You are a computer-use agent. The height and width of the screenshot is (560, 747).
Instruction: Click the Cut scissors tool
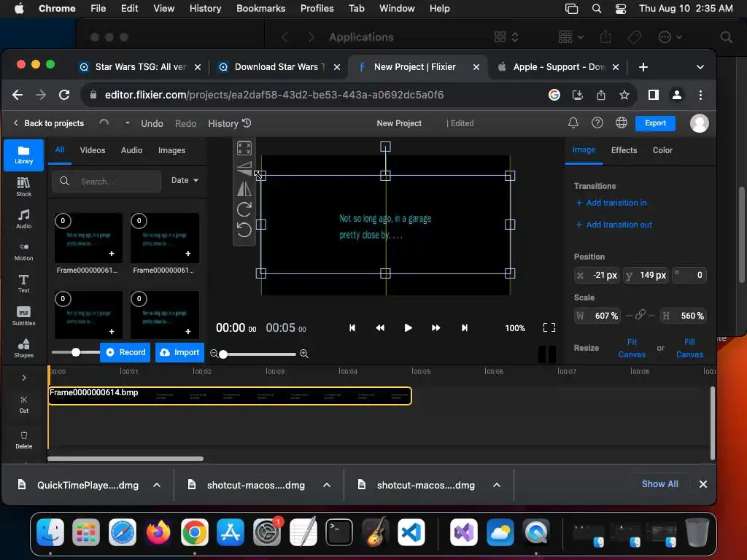click(24, 404)
